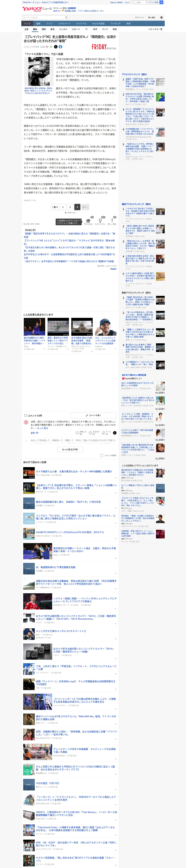Open the 今日の歴史（7月17日） article

click(x=48, y=783)
